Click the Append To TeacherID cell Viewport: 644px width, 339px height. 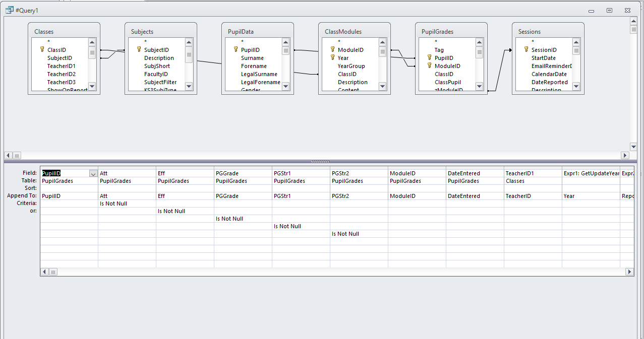tap(533, 196)
